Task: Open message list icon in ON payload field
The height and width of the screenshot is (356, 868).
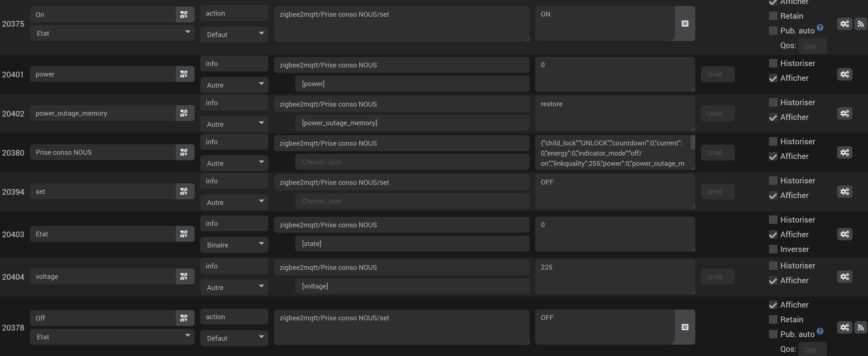Action: click(685, 24)
